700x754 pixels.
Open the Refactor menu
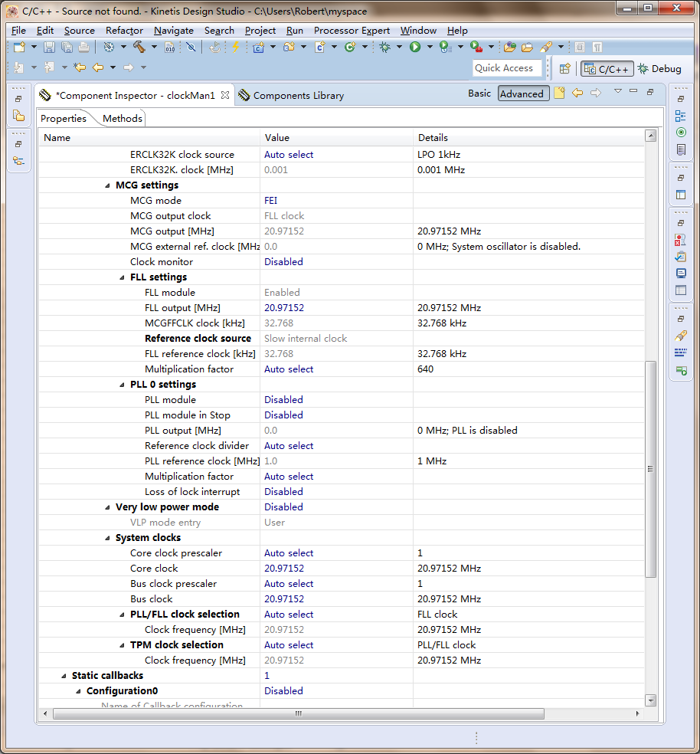125,31
